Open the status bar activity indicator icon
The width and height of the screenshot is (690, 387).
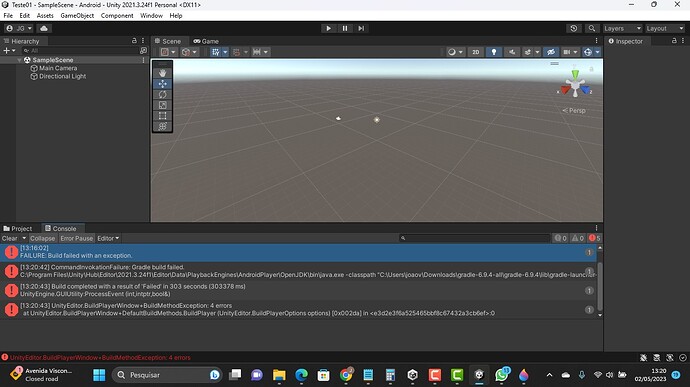pos(683,358)
